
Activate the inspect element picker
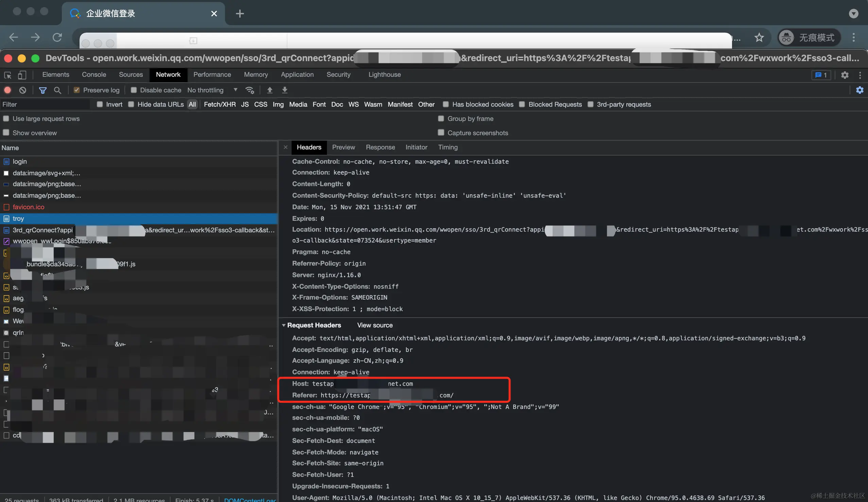click(x=7, y=75)
